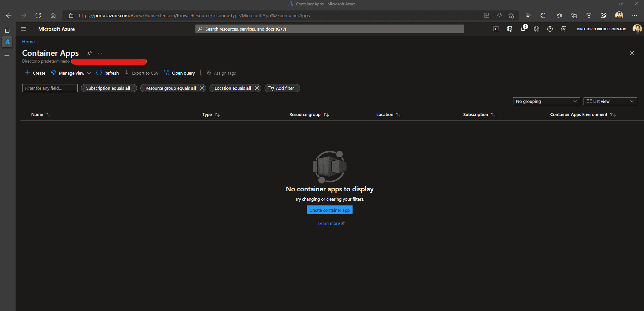Screen dimensions: 644x311
Task: Reload the page with browser refresh
Action: click(38, 15)
